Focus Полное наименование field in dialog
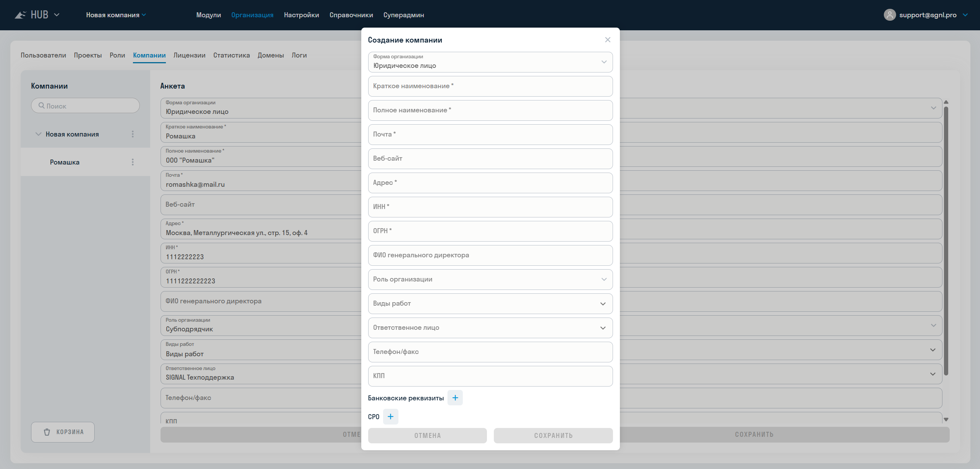 tap(490, 110)
